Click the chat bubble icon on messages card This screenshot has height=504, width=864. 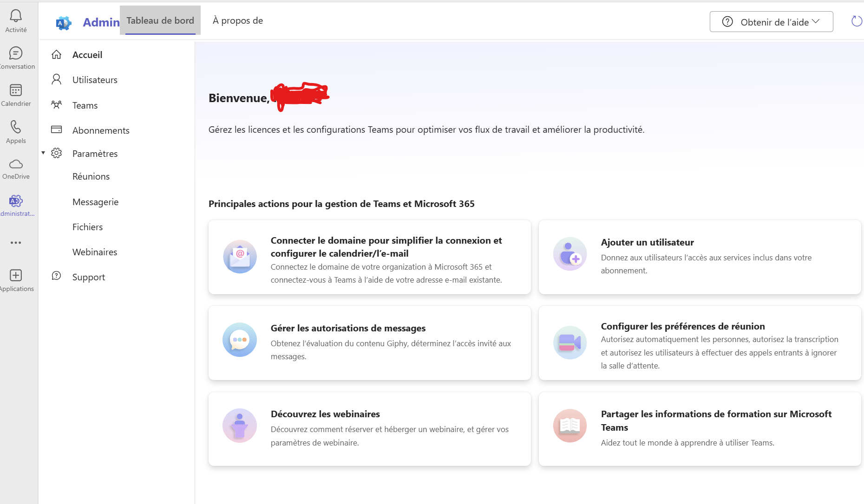(x=240, y=340)
